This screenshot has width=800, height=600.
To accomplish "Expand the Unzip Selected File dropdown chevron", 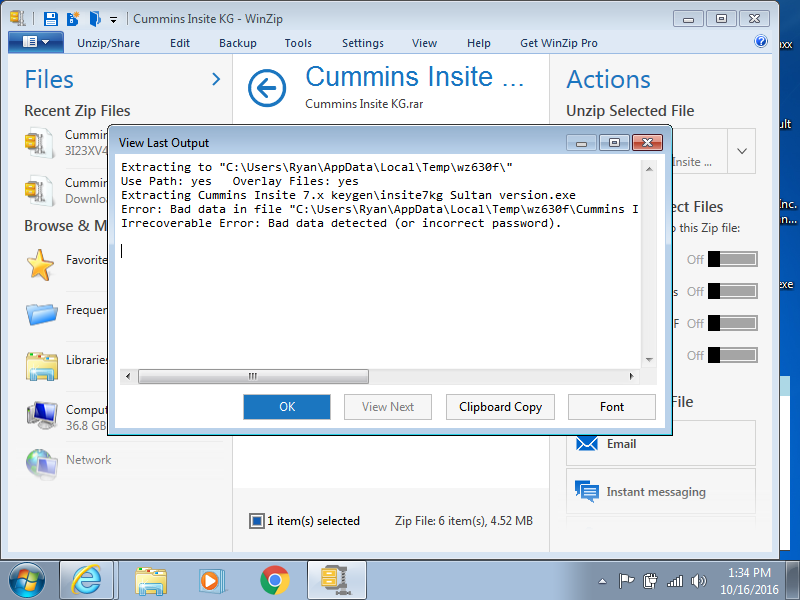I will tap(742, 151).
